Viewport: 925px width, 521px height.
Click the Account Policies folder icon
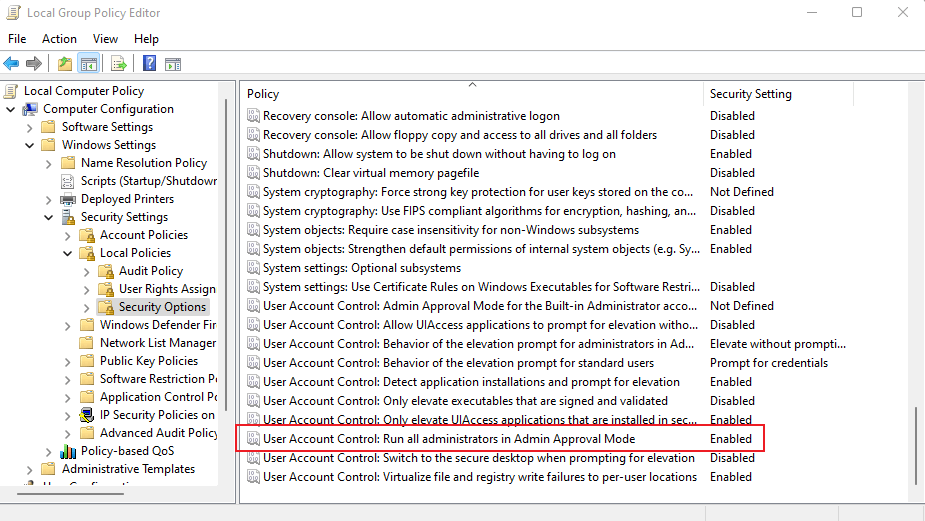(x=87, y=235)
